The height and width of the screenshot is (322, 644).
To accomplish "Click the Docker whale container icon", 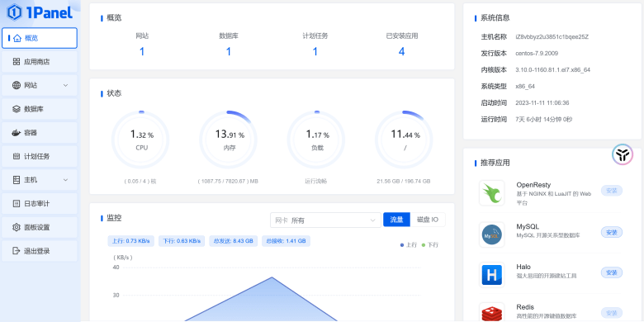I will tap(17, 133).
